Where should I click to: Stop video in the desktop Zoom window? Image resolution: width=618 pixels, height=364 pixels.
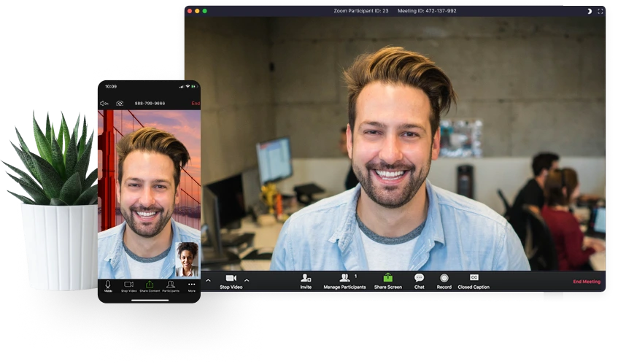[231, 282]
